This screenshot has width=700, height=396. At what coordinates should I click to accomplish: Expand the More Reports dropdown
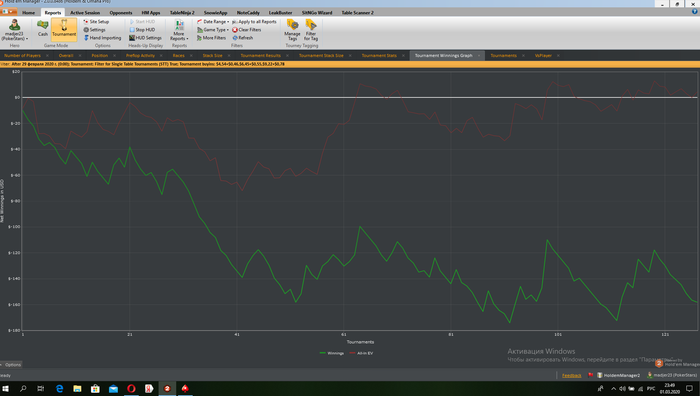pos(179,30)
